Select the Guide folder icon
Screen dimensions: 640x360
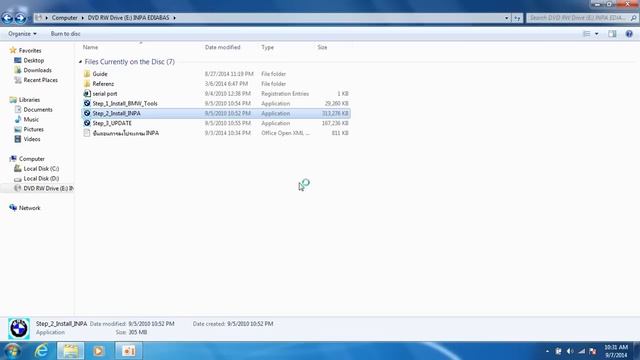pyautogui.click(x=87, y=74)
